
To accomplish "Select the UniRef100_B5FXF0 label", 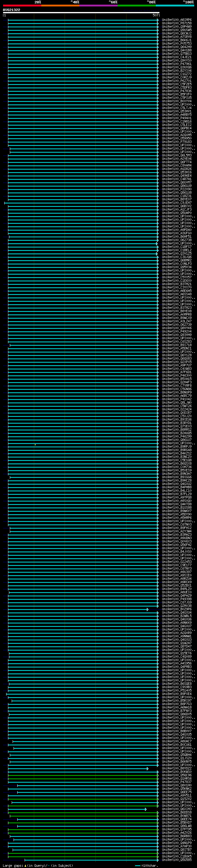I will pos(177,94).
